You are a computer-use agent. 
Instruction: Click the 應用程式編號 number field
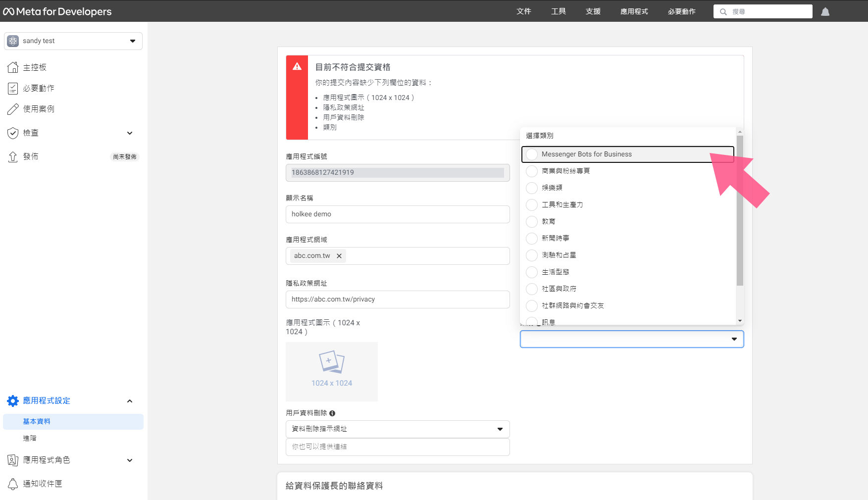398,173
